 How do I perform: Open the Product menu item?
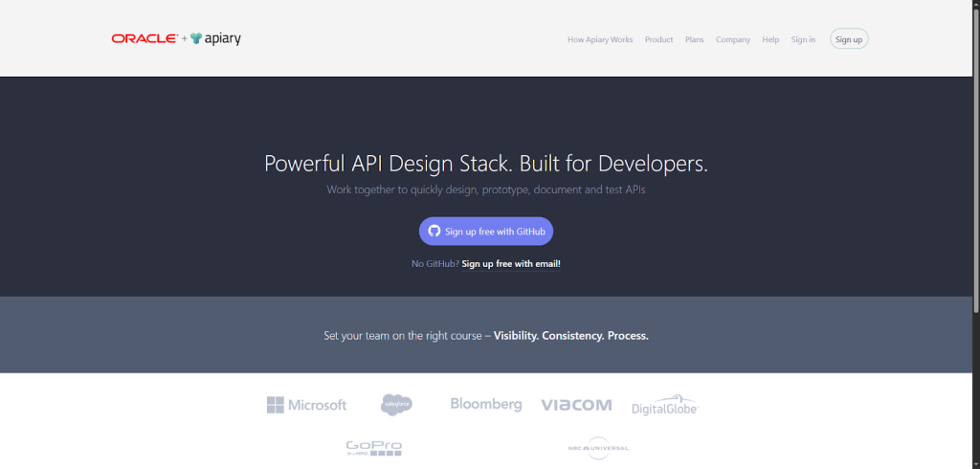click(x=658, y=39)
